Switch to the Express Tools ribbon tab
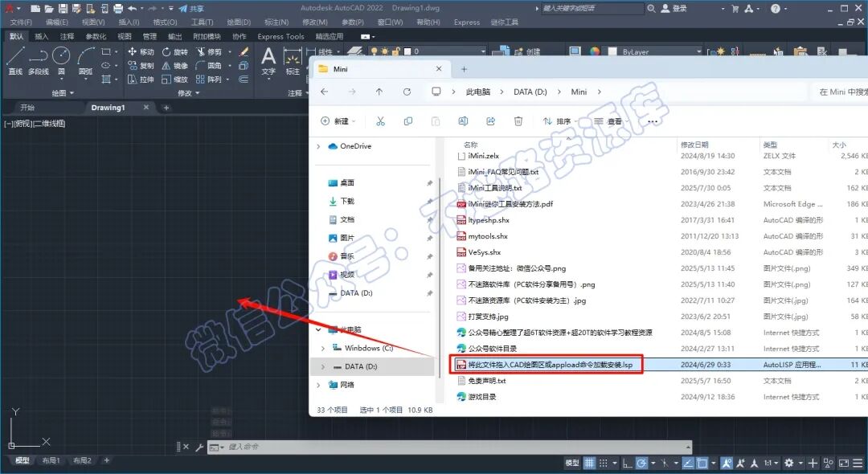Viewport: 868px width, 474px height. click(x=280, y=36)
